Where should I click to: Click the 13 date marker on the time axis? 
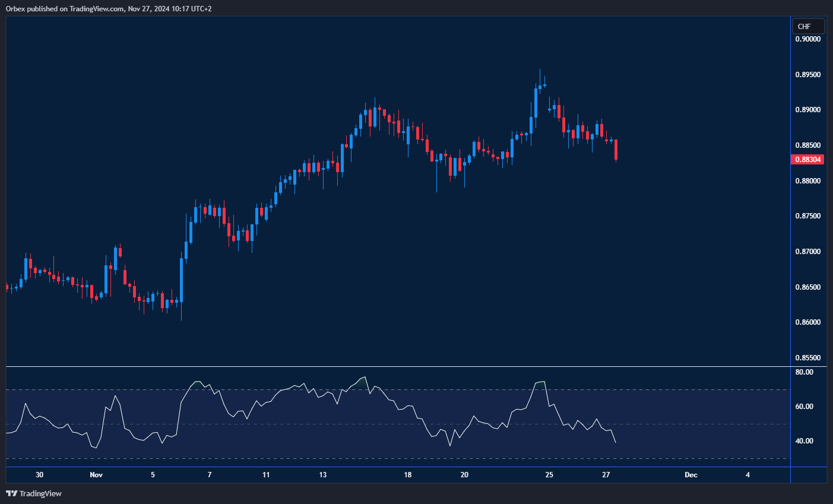click(x=322, y=475)
